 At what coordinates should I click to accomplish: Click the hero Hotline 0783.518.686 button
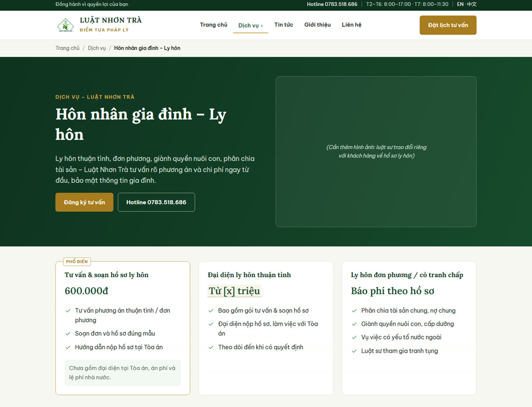(156, 202)
